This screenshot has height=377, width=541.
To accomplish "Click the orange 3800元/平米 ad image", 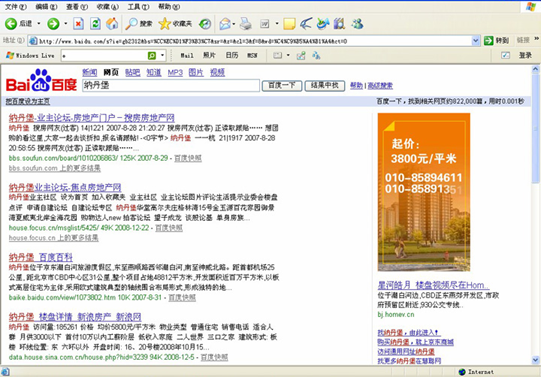I will point(424,192).
